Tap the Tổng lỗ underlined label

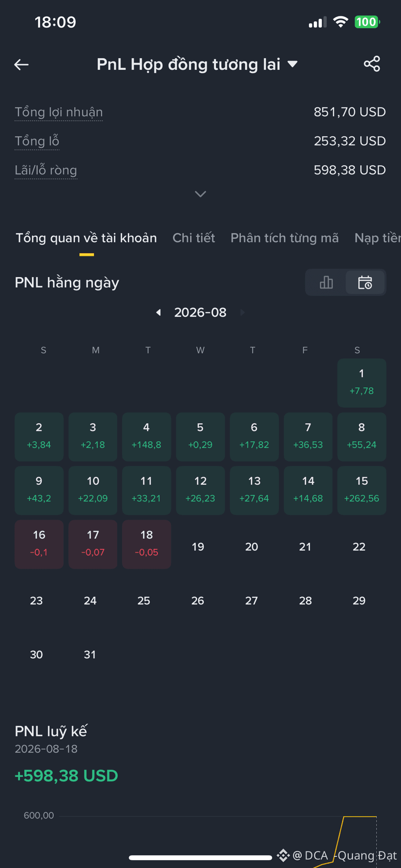coord(37,141)
